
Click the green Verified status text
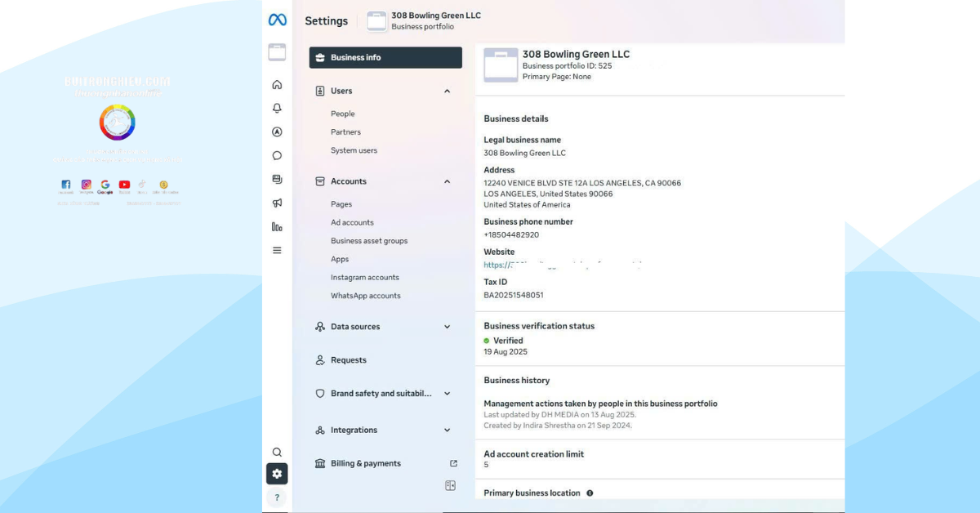point(508,341)
